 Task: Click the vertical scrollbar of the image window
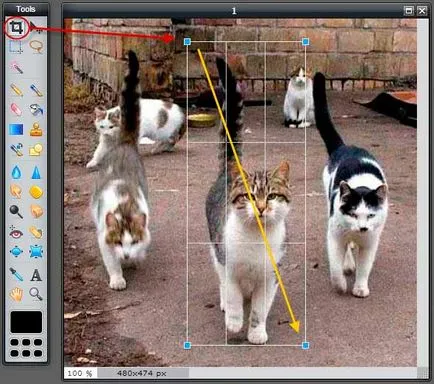pos(422,193)
